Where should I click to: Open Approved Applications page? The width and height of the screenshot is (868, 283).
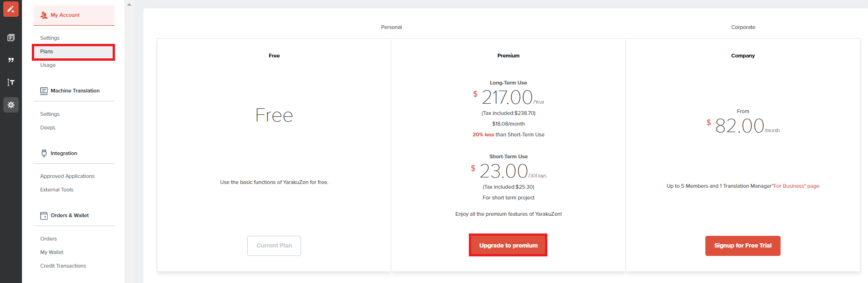(x=67, y=176)
